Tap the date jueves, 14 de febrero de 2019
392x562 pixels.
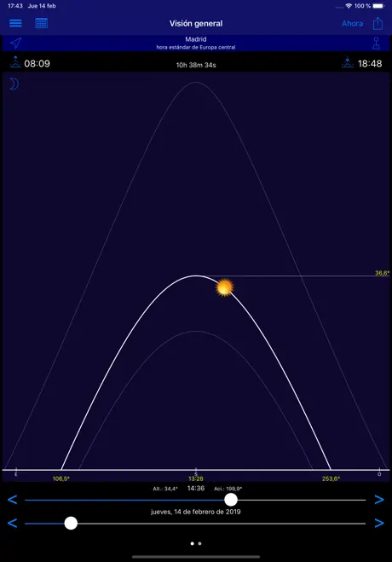(x=196, y=512)
